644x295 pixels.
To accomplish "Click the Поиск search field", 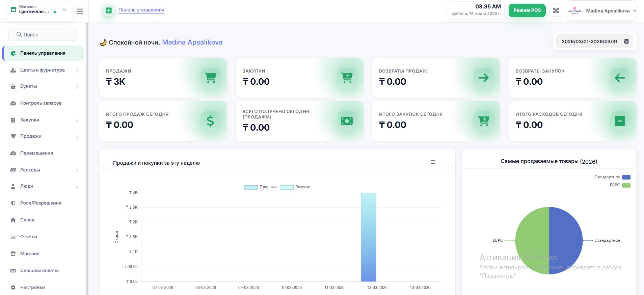I will (43, 34).
